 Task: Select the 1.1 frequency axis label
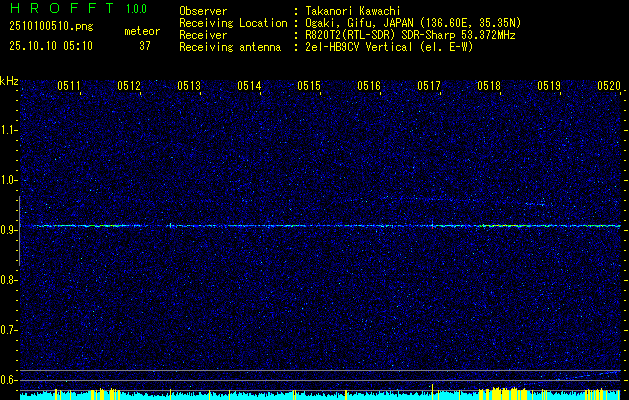pos(9,130)
